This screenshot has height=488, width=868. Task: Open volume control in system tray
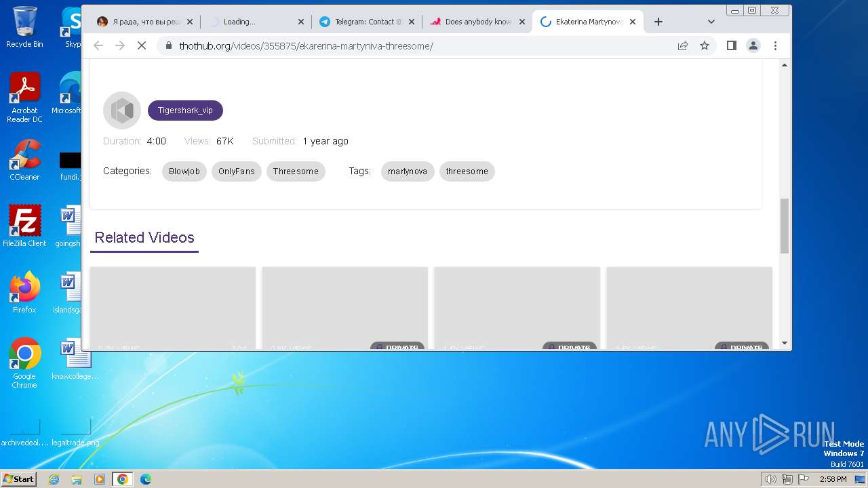(x=770, y=479)
